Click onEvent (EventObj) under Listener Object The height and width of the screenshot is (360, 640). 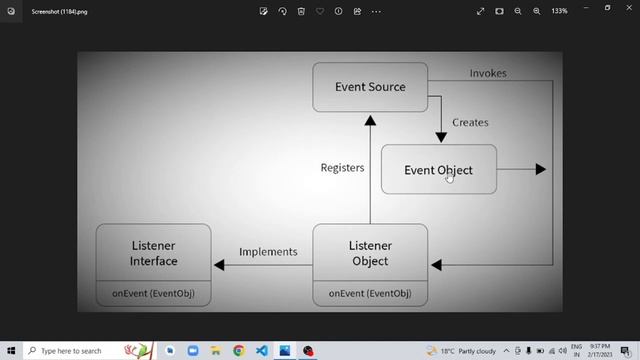370,293
